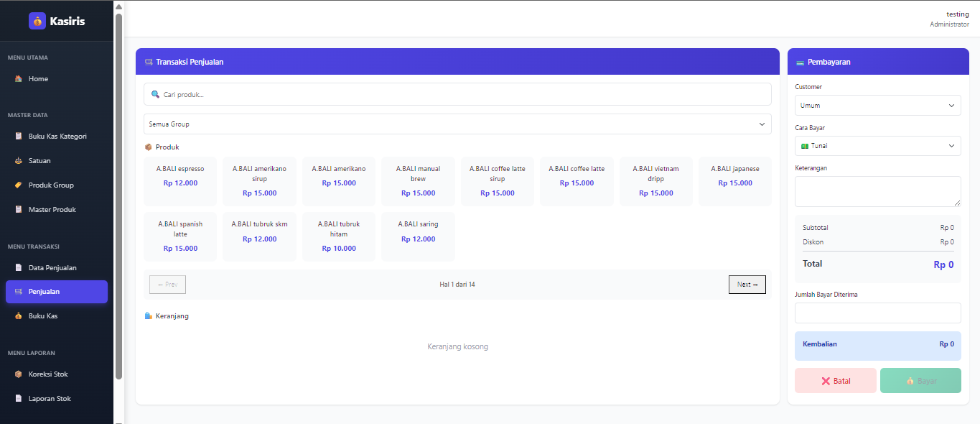Select Penjualan menu item
The height and width of the screenshot is (424, 980).
coord(57,292)
